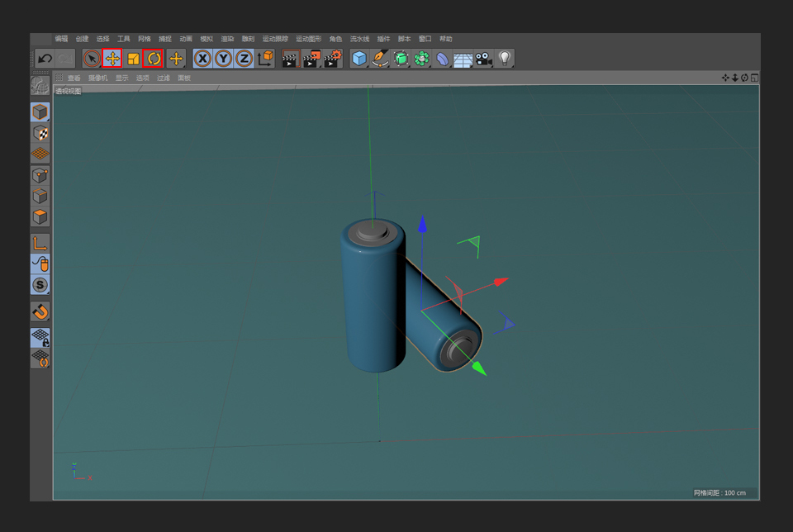Click the Camera icon in the toolbar

click(x=482, y=58)
